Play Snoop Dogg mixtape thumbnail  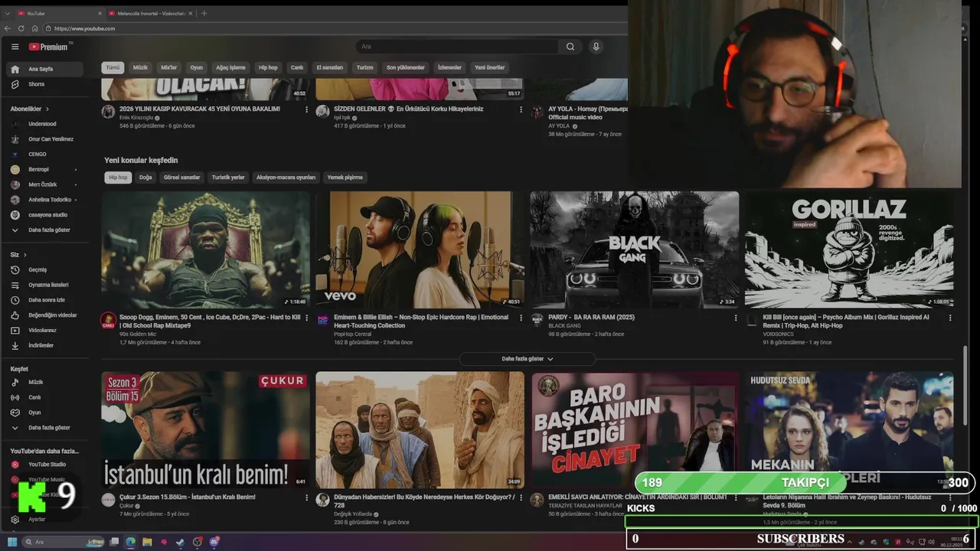205,249
